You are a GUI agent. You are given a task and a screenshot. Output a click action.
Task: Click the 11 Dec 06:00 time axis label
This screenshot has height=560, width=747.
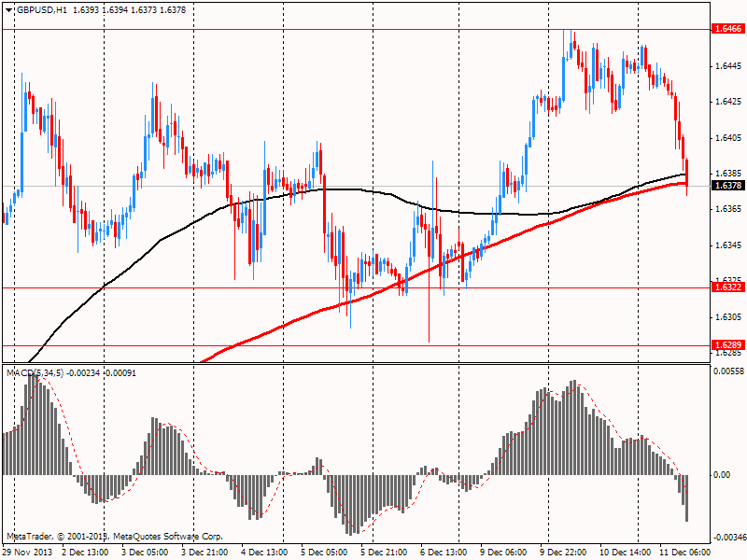point(685,553)
